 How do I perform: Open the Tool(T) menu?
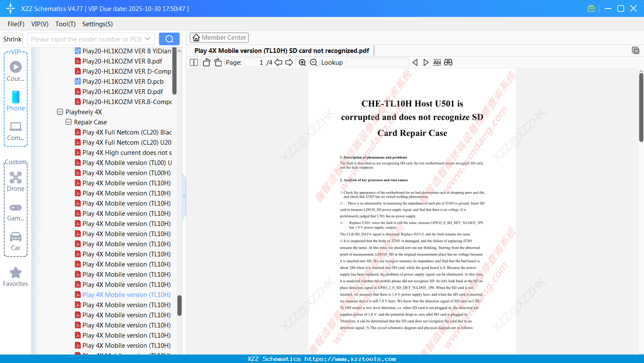pos(66,24)
